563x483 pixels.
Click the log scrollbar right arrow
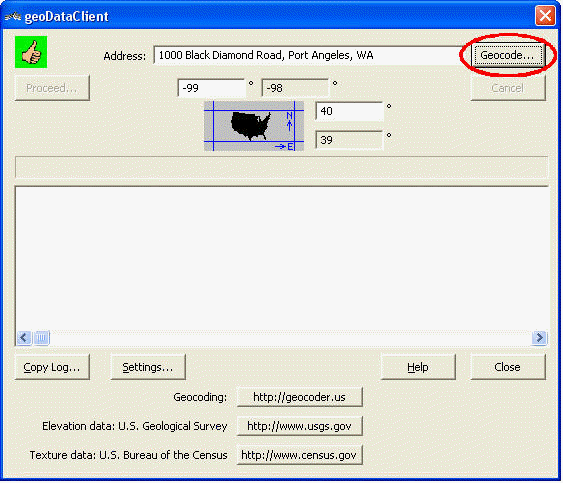[539, 338]
